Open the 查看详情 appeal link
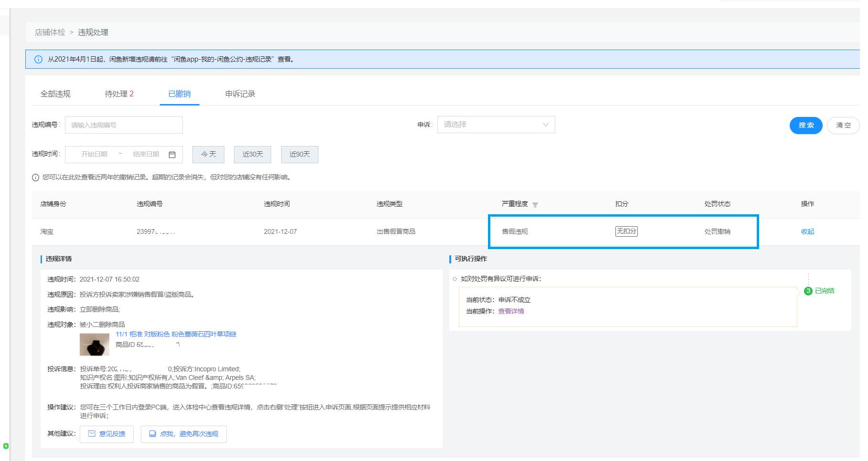 point(511,311)
